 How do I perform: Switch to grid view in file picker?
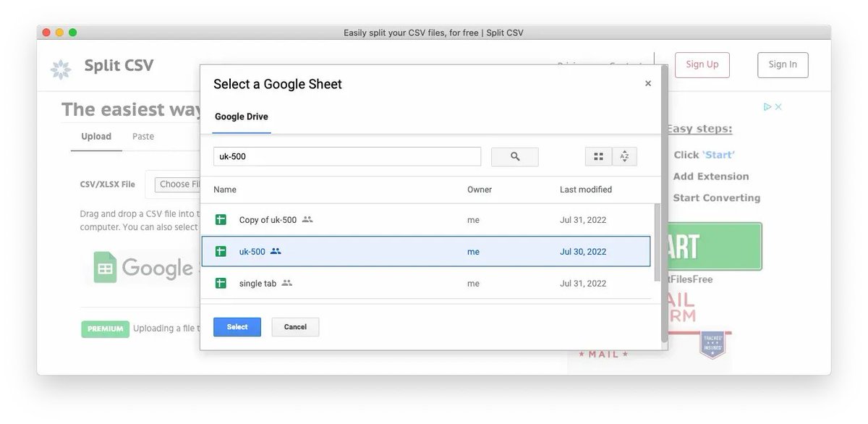tap(598, 156)
